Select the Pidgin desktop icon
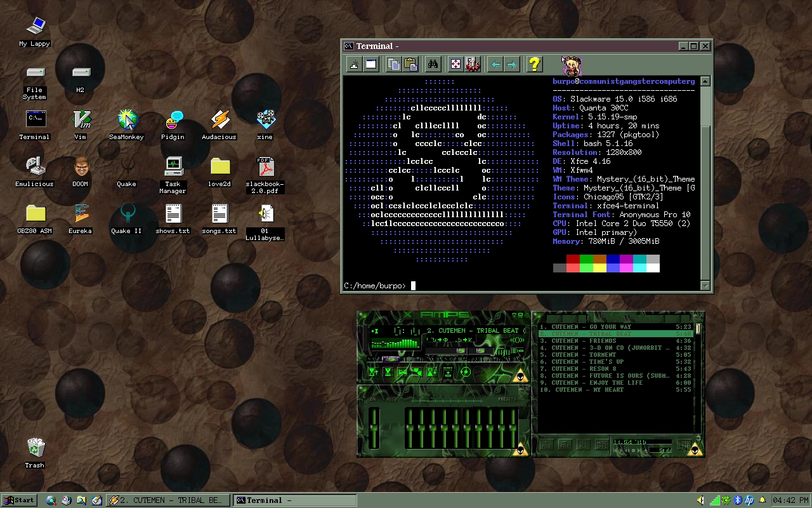This screenshot has height=508, width=812. pyautogui.click(x=173, y=124)
